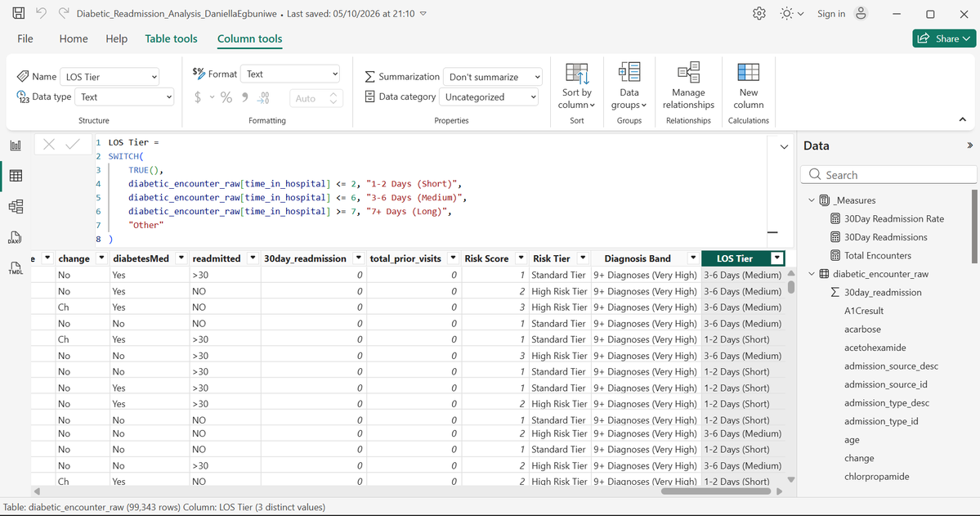Open the File menu

click(25, 38)
